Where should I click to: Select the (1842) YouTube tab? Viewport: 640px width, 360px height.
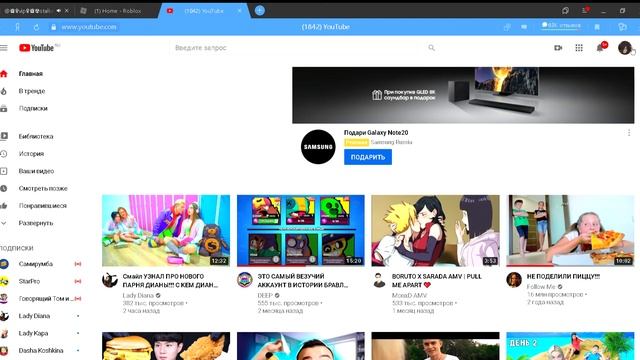[x=203, y=11]
